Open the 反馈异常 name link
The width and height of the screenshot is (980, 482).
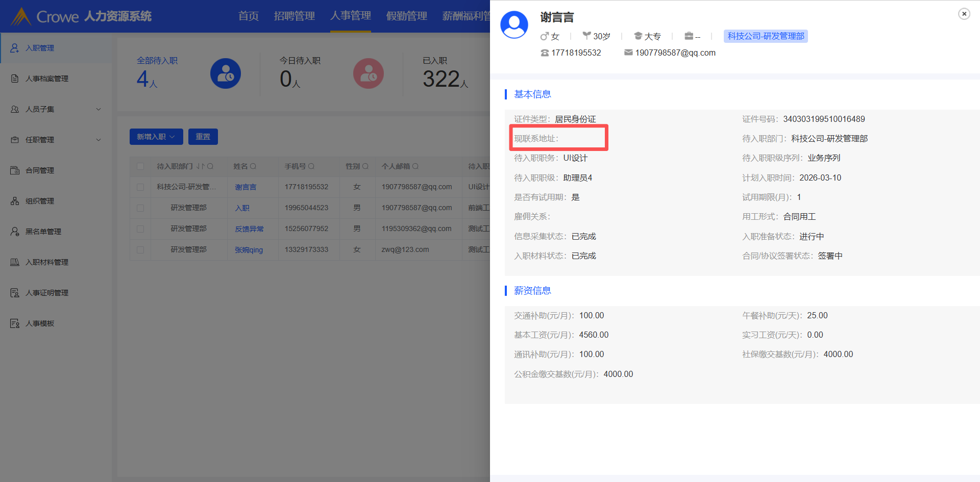coord(249,229)
